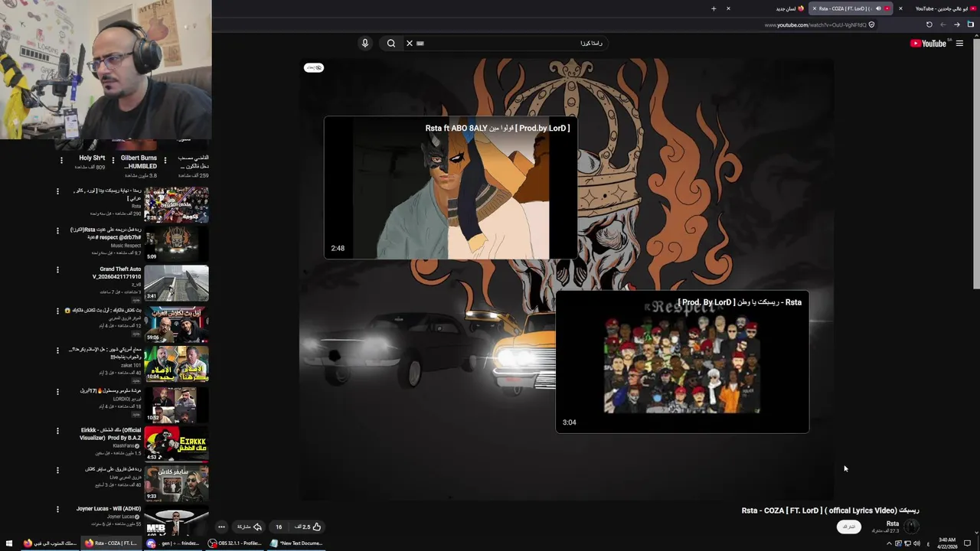
Task: Switch to OBS 32.1.1 taskbar window
Action: [234, 543]
